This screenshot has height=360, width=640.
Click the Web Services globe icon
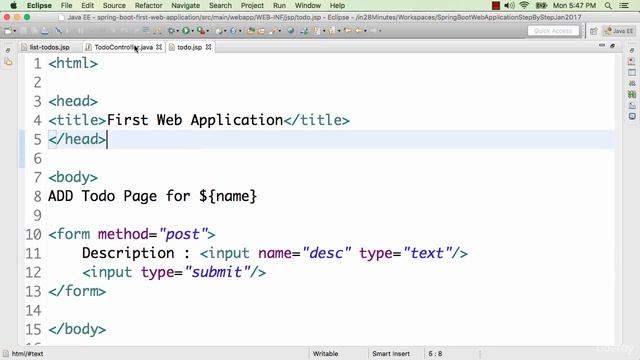pos(233,31)
